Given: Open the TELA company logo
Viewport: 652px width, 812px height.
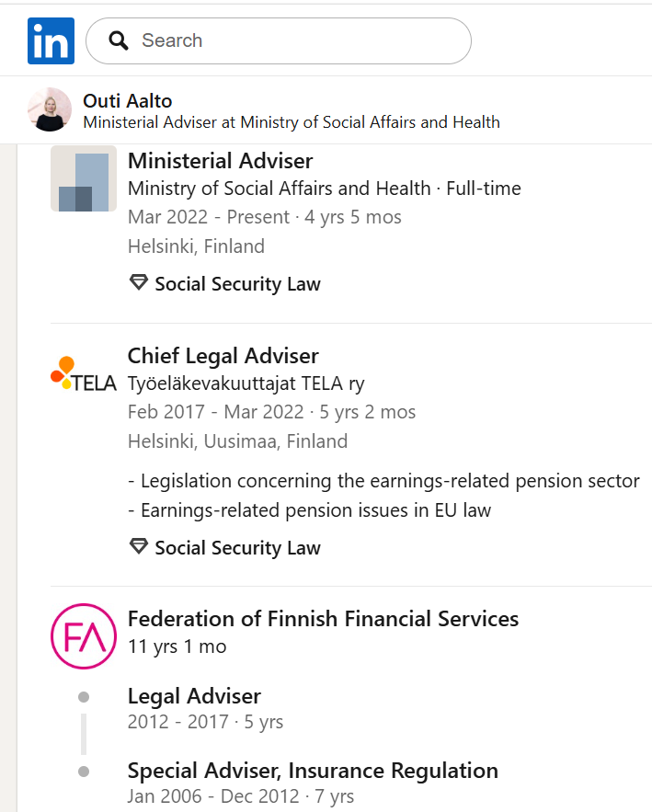Looking at the screenshot, I should [84, 374].
